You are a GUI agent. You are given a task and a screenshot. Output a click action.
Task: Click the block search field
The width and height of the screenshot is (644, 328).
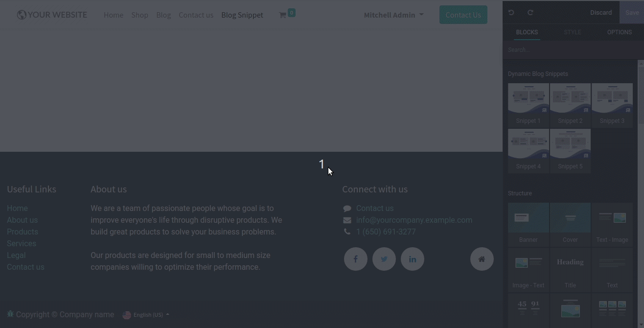pyautogui.click(x=570, y=50)
